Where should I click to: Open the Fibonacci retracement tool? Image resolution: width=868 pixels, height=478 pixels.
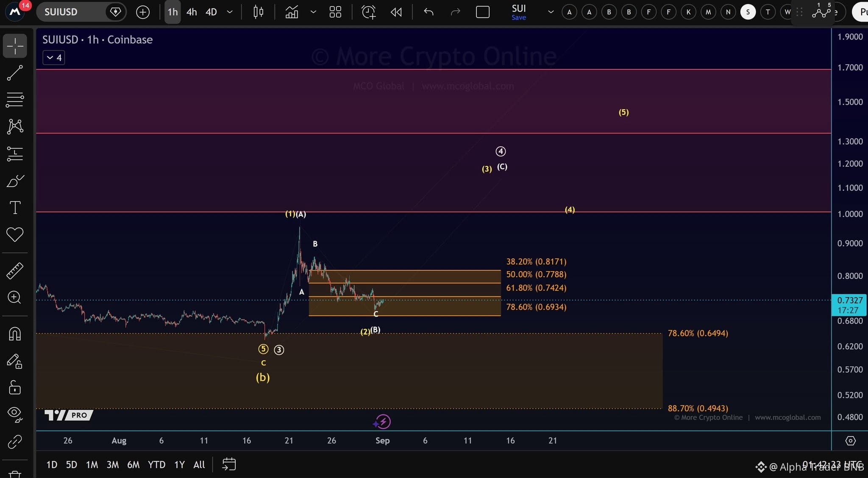pyautogui.click(x=15, y=100)
